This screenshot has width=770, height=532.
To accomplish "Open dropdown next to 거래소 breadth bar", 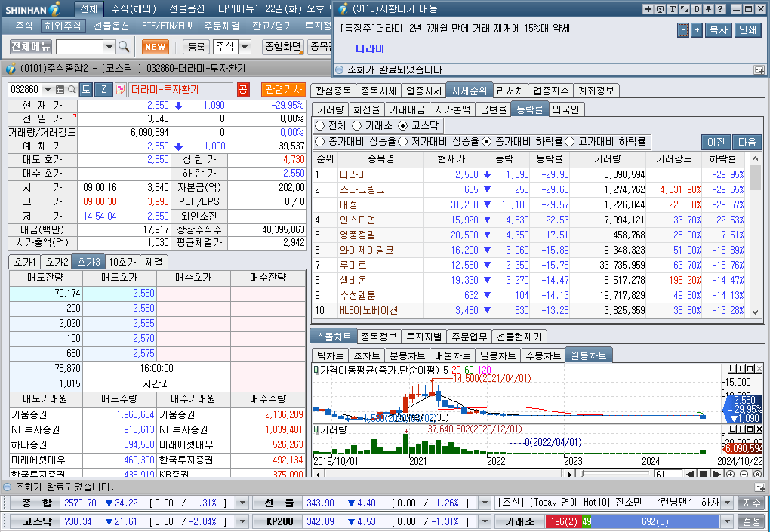I will (728, 521).
